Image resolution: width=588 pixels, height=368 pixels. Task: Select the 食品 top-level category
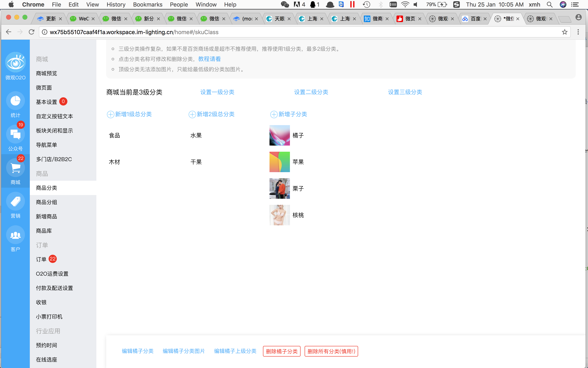tap(115, 135)
